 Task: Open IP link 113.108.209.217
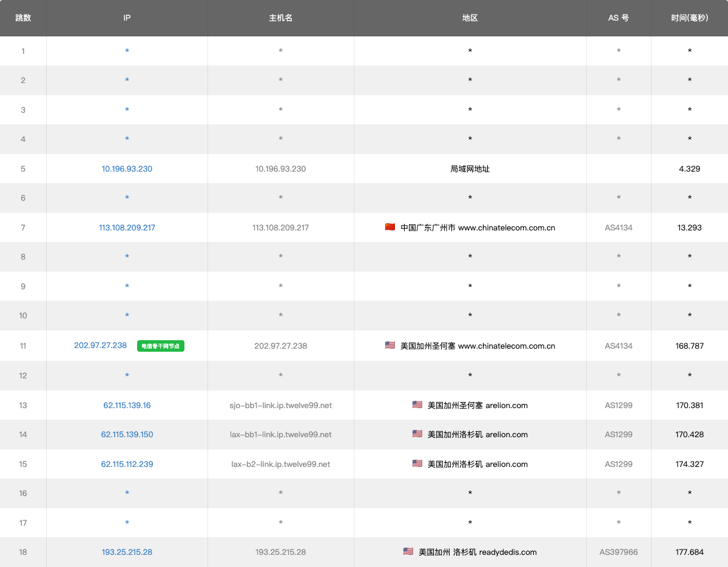click(x=127, y=227)
